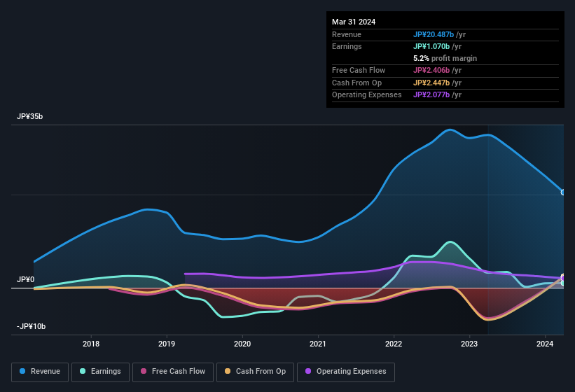This screenshot has height=392, width=575.
Task: Click the Revenue endpoint marker on chart
Action: (563, 192)
